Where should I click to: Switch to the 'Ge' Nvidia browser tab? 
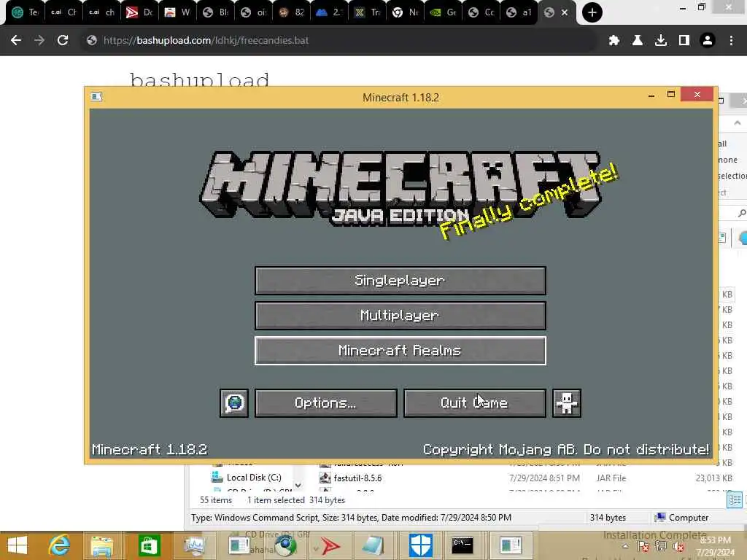pyautogui.click(x=443, y=12)
